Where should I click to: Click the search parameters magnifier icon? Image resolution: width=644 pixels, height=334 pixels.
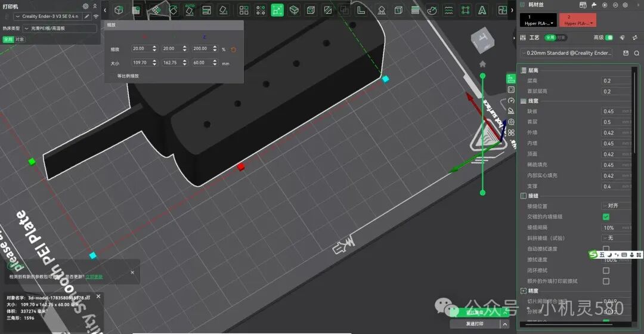637,53
